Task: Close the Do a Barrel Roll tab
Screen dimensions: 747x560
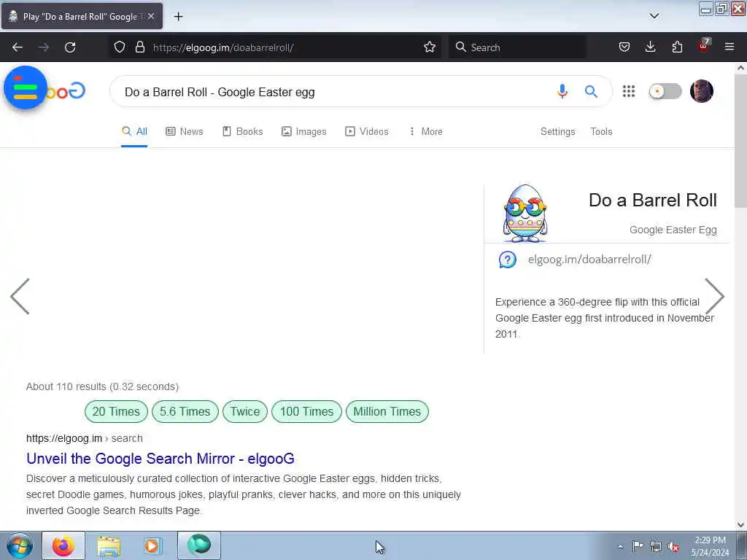Action: coord(151,16)
